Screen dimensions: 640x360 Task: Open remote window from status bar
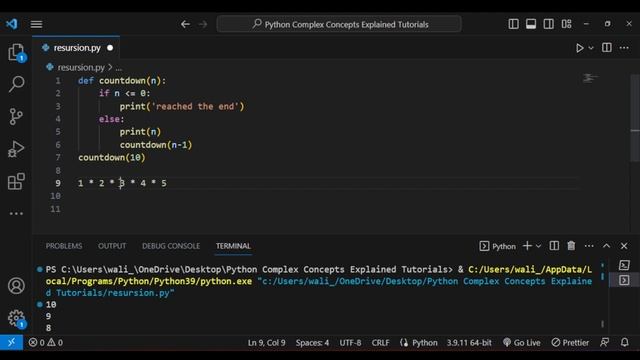(x=11, y=342)
